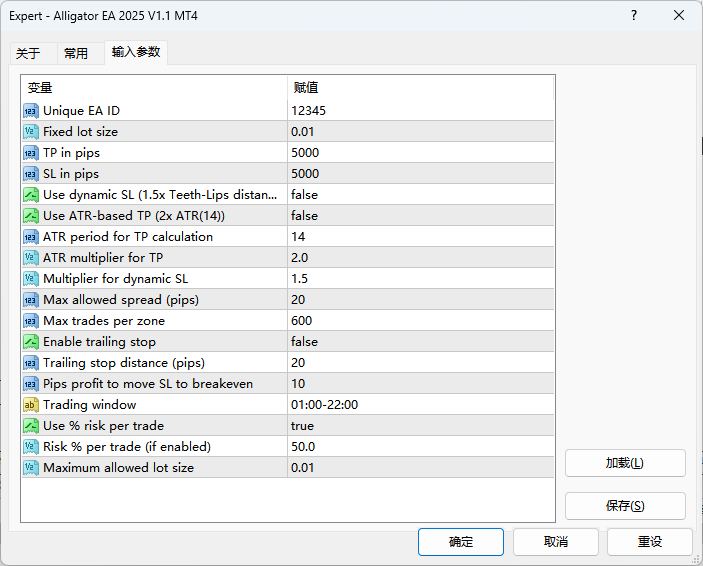The height and width of the screenshot is (566, 703).
Task: Click the icon beside Enable trailing stop
Action: (31, 342)
